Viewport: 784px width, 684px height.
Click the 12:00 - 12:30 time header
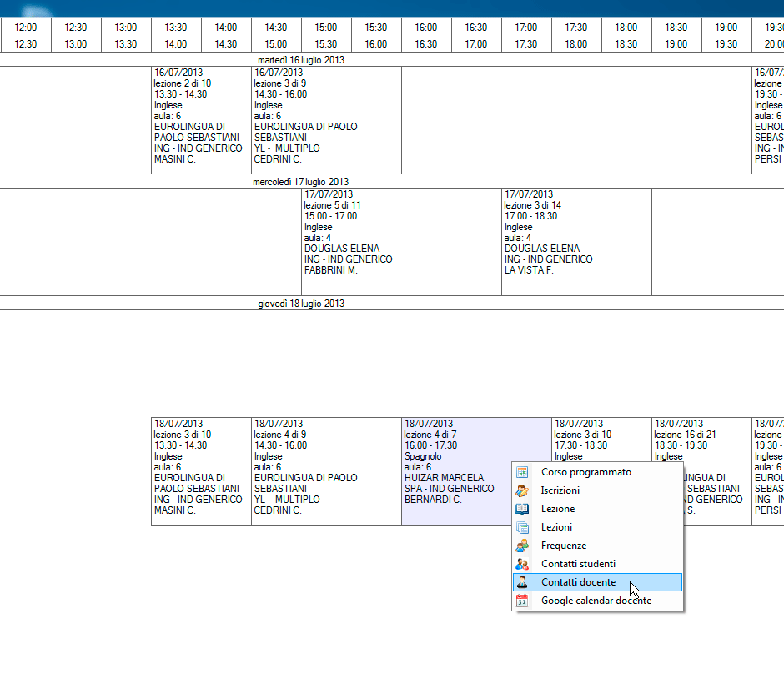click(x=26, y=36)
